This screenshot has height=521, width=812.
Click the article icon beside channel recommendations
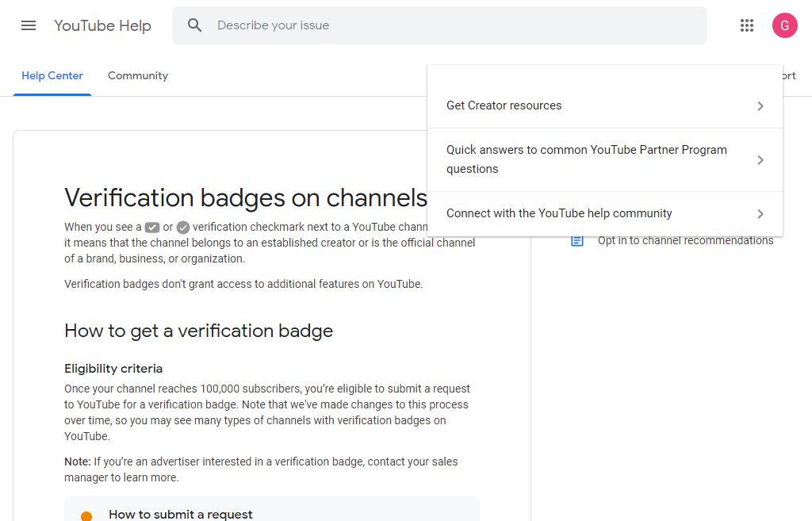577,241
